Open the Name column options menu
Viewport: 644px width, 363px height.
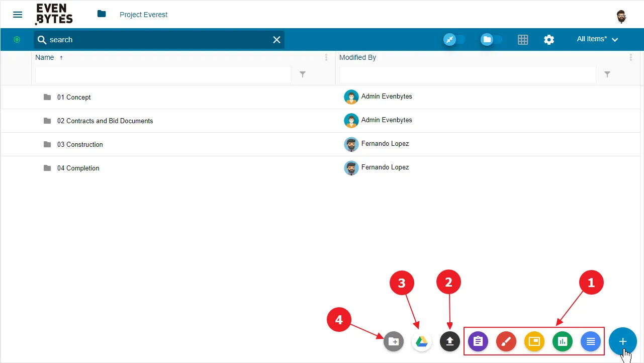pyautogui.click(x=326, y=57)
